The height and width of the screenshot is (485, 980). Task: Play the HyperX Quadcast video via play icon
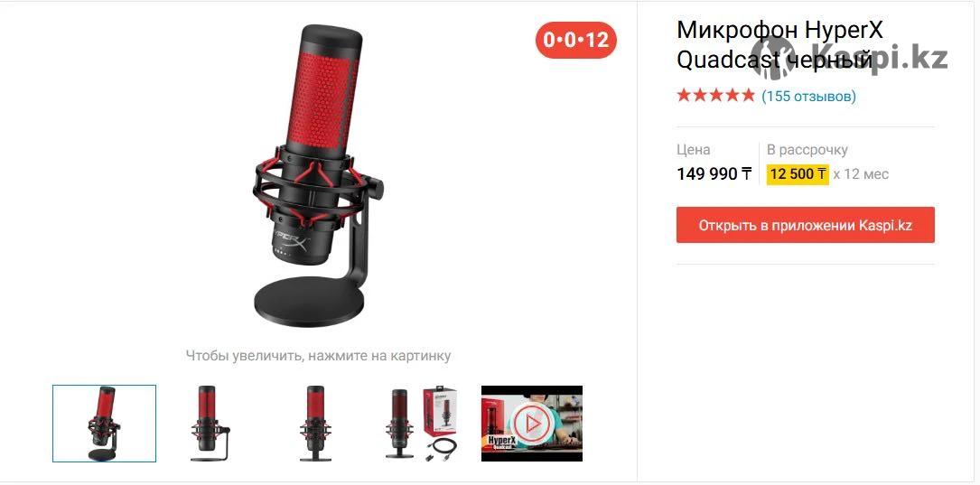click(x=532, y=424)
